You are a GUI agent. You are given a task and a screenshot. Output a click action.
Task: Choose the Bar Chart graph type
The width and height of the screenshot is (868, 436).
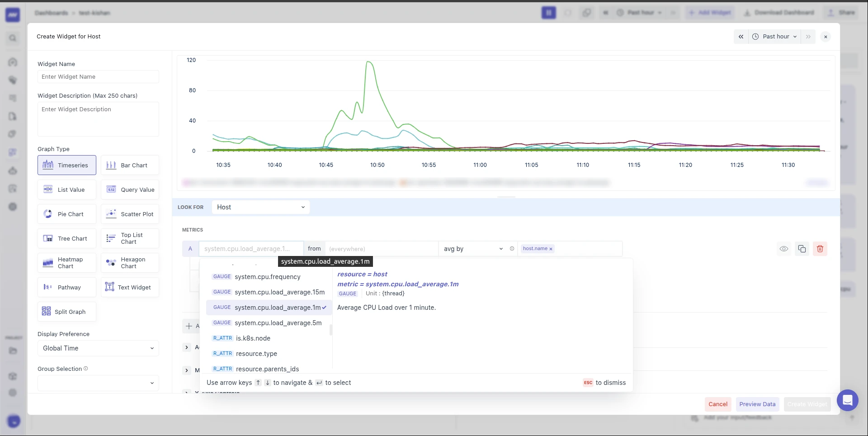[130, 165]
